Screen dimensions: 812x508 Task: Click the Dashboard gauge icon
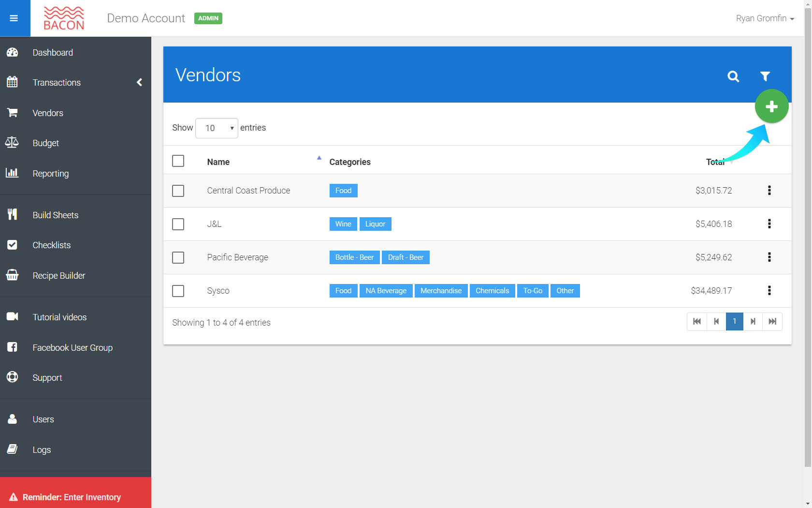click(x=12, y=52)
